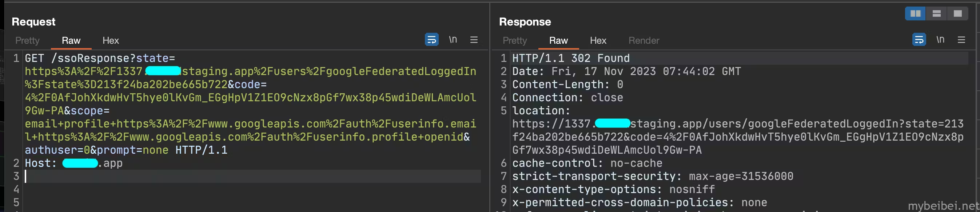Click the authuser=0&prompt=none parameter text
Image resolution: width=980 pixels, height=212 pixels.
tap(97, 150)
